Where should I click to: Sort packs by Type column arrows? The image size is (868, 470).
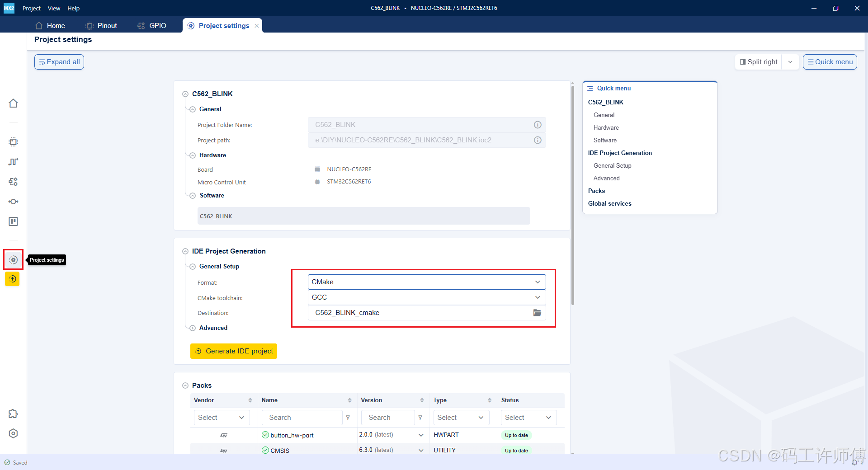coord(490,400)
